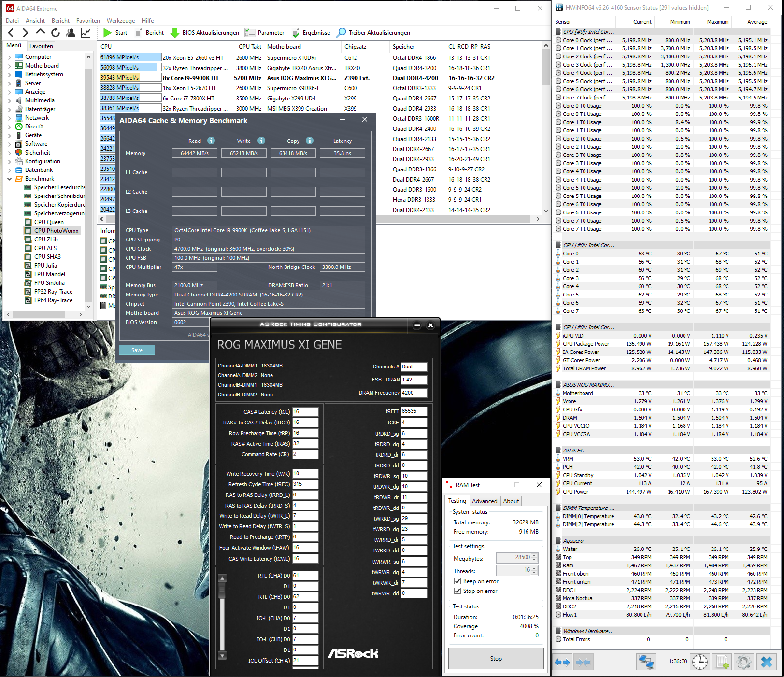Viewport: 784px width, 677px height.
Task: Click the green Start play icon
Action: point(107,33)
